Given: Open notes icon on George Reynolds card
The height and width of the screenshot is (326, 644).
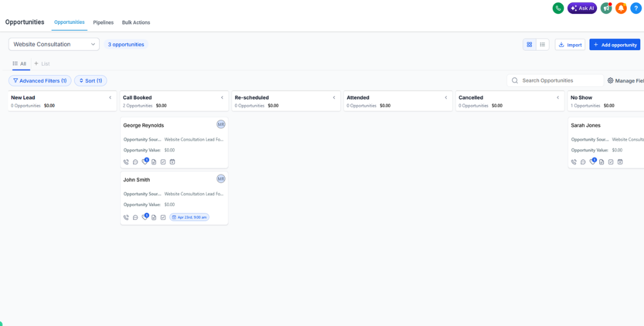Looking at the screenshot, I should pos(154,162).
